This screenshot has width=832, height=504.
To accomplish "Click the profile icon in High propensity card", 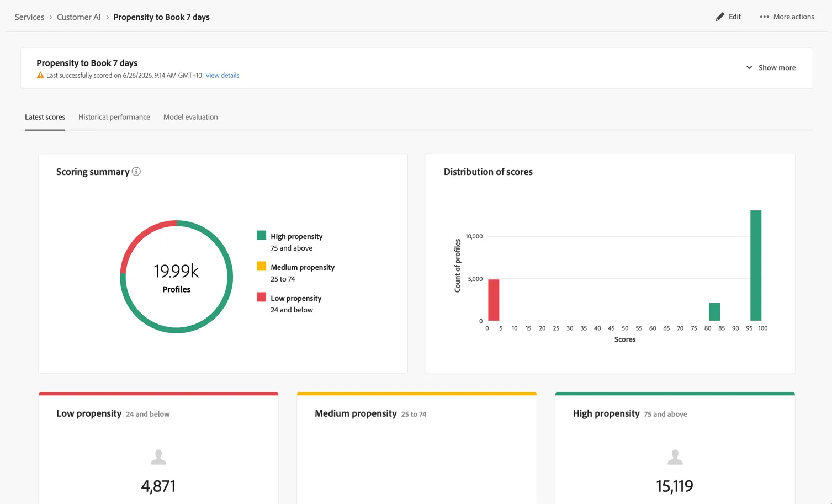I will point(675,457).
